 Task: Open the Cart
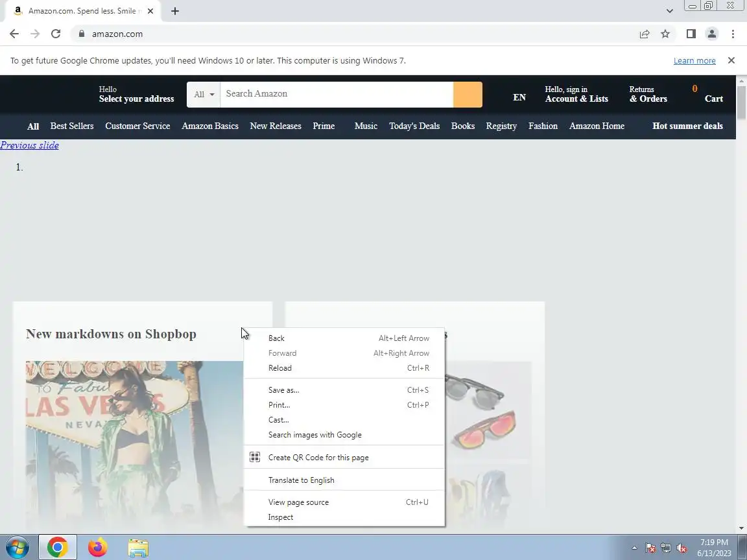[x=707, y=94]
